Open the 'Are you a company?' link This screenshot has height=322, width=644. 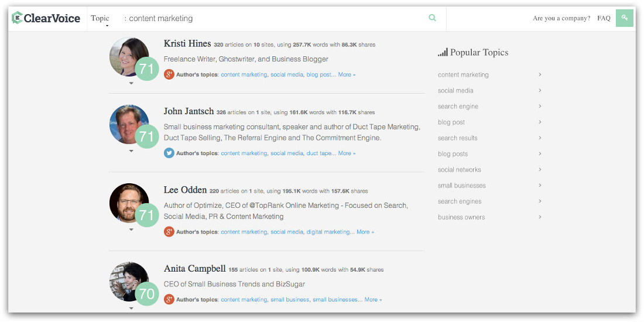click(x=561, y=18)
